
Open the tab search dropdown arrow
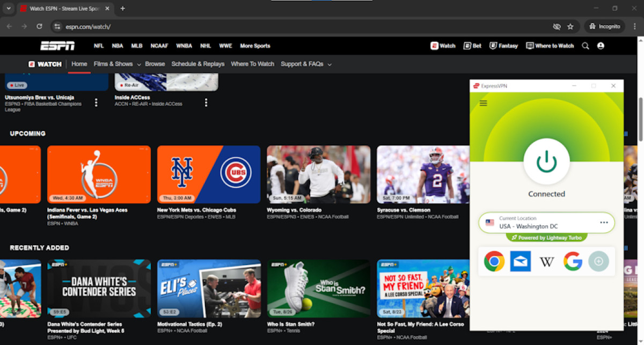coord(8,9)
